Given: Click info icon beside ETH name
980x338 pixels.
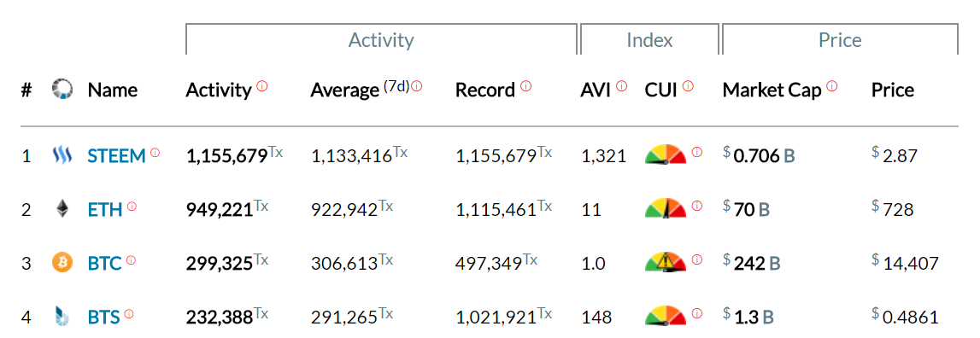Looking at the screenshot, I should 132,206.
